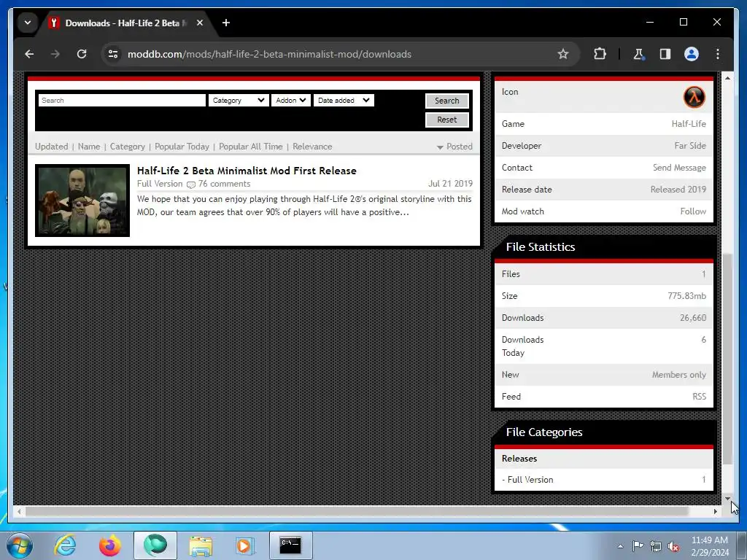Open the Chrome three-dot menu

718,54
